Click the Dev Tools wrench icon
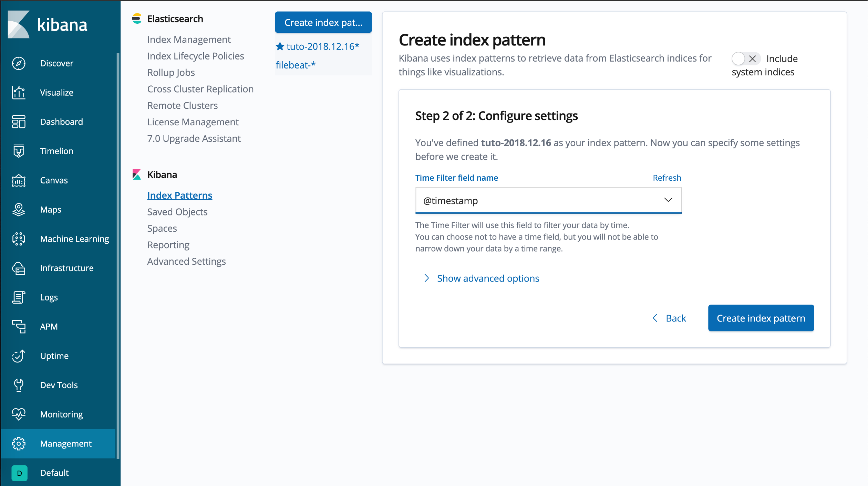The image size is (868, 486). (19, 385)
